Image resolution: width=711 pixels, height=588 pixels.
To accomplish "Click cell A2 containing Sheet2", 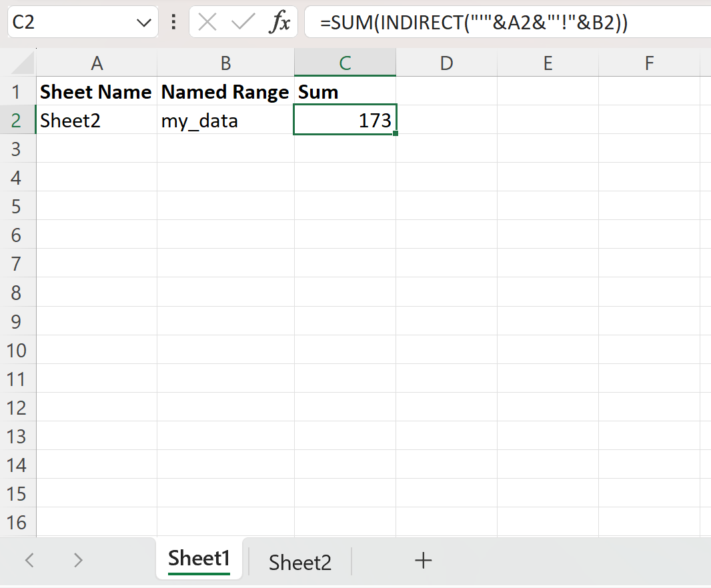I will tap(97, 121).
